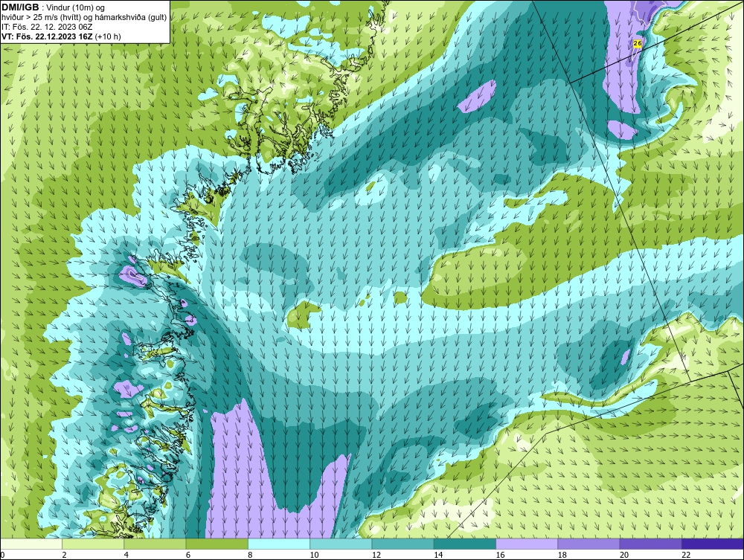This screenshot has width=744, height=560.
Task: Click the legend scale label '2'
Action: [x=64, y=555]
